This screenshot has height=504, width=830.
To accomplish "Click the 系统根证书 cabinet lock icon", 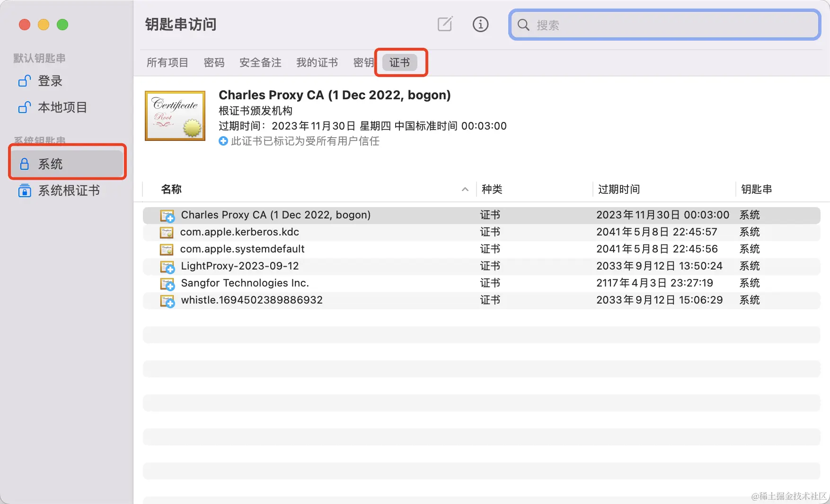I will pos(25,191).
